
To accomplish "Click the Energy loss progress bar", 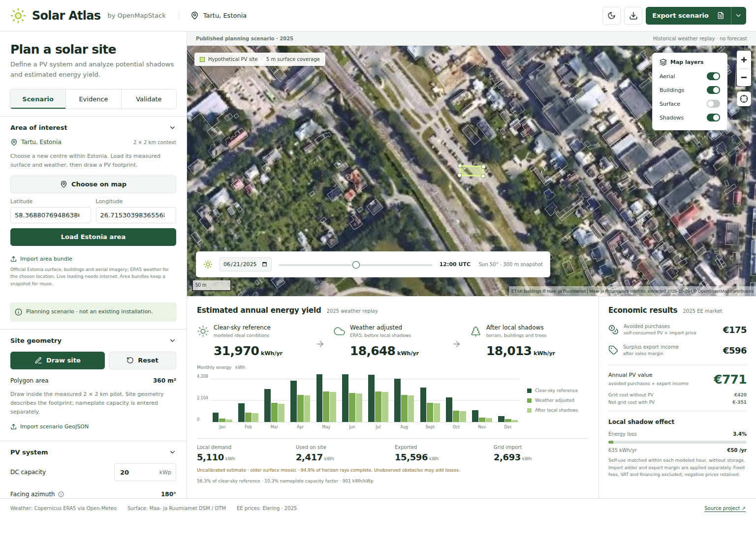I will 677,442.
